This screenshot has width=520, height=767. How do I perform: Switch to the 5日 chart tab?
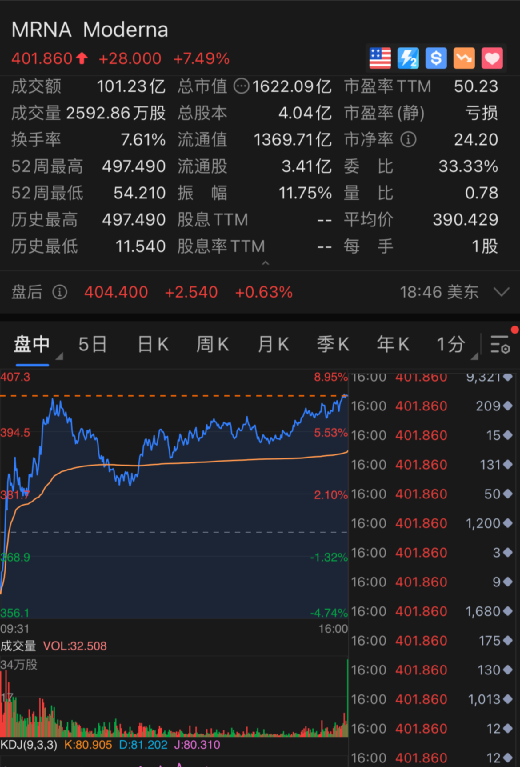[x=92, y=345]
